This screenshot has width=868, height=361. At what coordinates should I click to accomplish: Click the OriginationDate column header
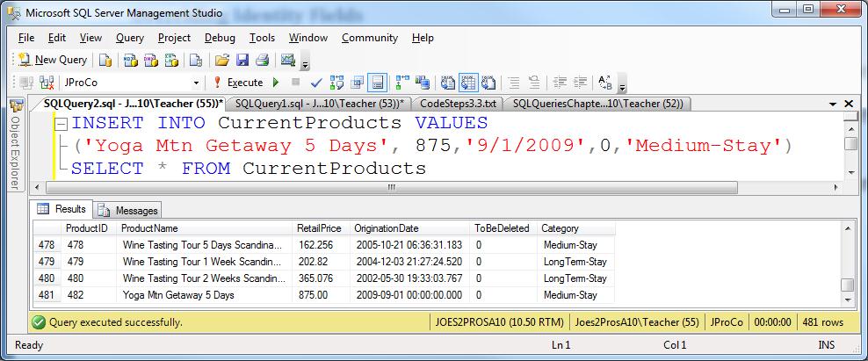pyautogui.click(x=409, y=228)
